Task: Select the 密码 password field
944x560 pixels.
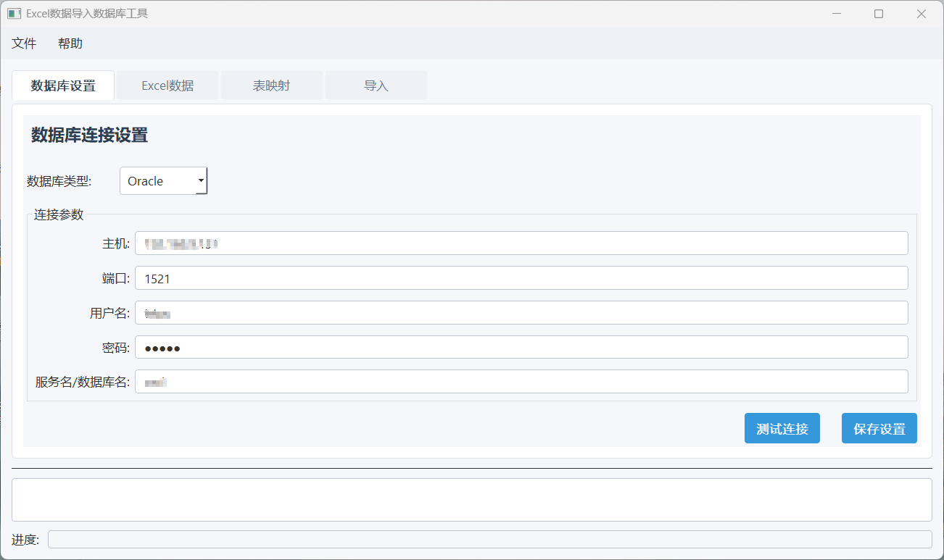Action: point(521,347)
